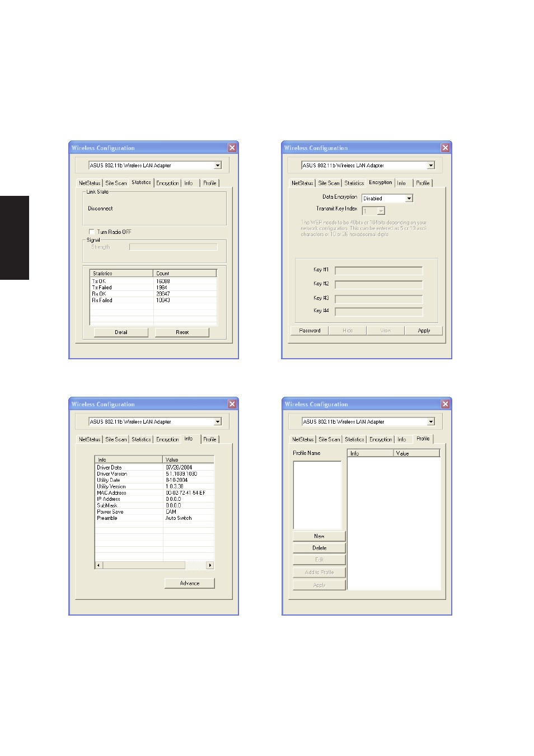534x756 pixels.
Task: Open Profile tab in Encryption window
Action: (x=423, y=183)
